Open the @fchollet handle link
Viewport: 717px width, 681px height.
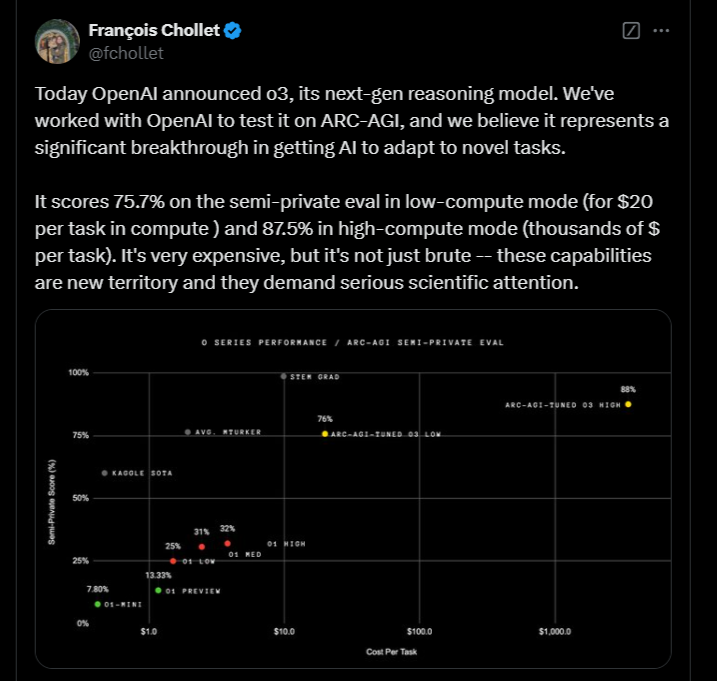pyautogui.click(x=126, y=53)
